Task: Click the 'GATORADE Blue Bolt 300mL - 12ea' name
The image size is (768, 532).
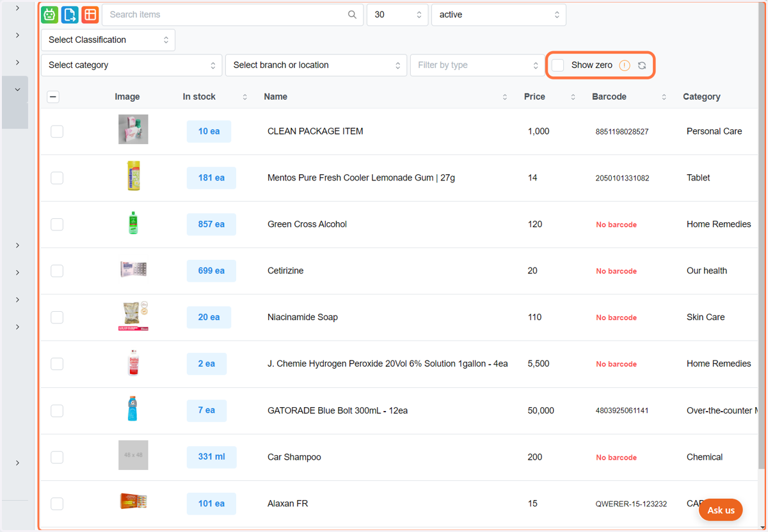Action: pos(337,410)
